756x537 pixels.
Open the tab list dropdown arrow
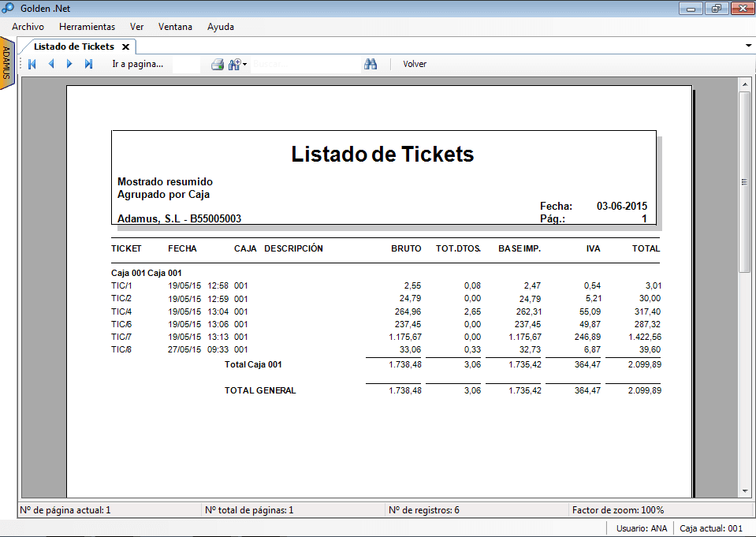pyautogui.click(x=748, y=46)
